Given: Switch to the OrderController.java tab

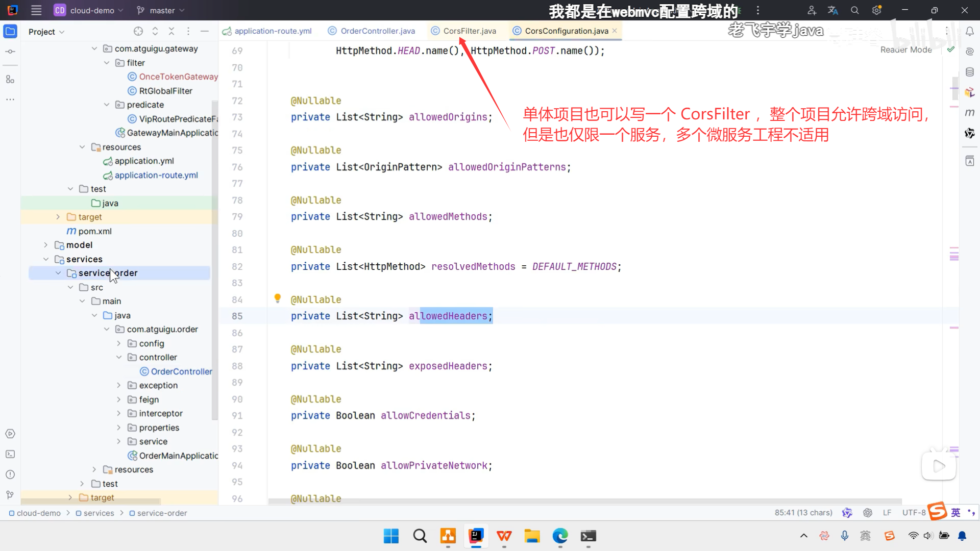Looking at the screenshot, I should click(377, 31).
